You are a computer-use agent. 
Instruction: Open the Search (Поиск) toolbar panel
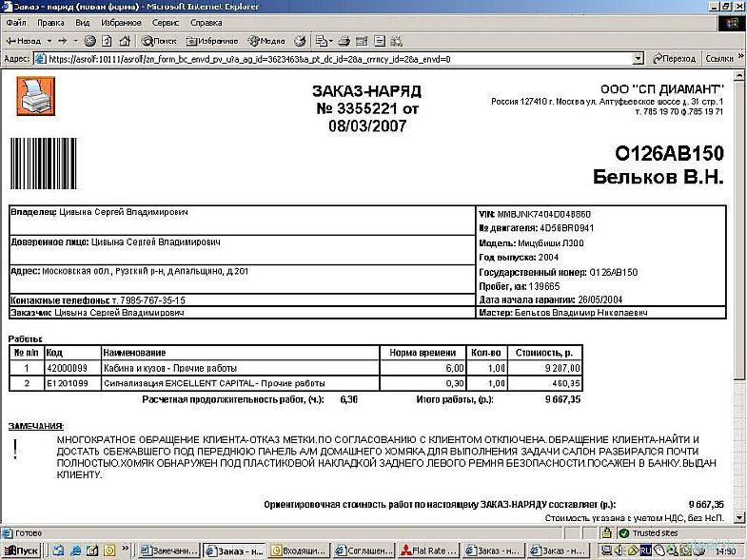click(159, 41)
